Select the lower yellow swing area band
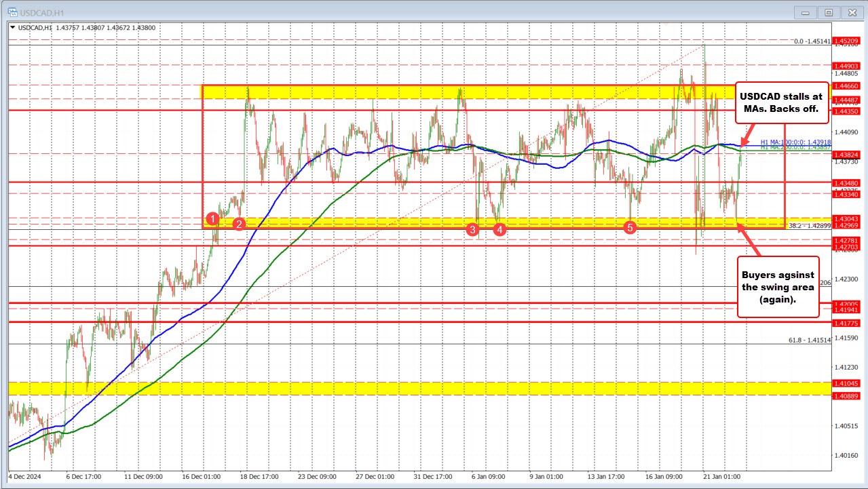Image resolution: width=868 pixels, height=489 pixels. (x=407, y=389)
